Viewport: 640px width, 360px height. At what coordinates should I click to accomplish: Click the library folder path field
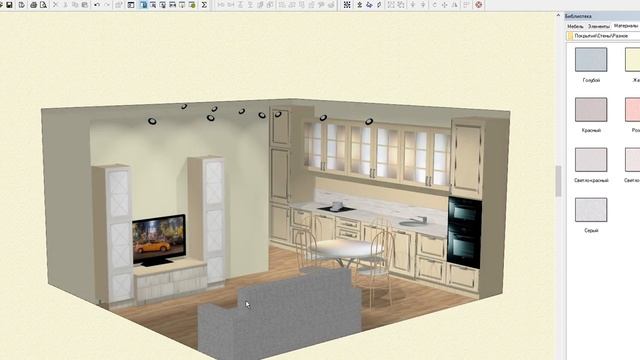coord(603,36)
